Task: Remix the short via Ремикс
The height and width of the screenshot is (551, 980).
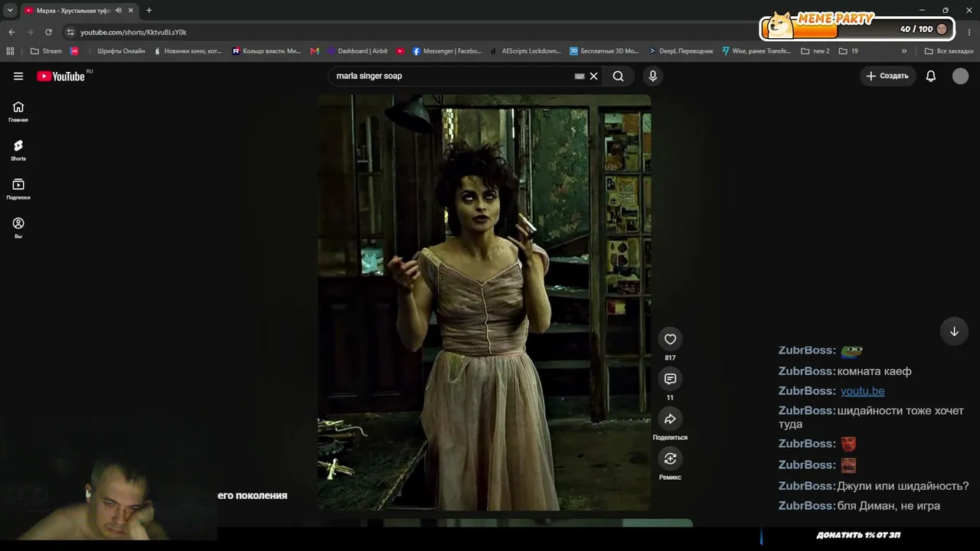Action: pyautogui.click(x=670, y=458)
